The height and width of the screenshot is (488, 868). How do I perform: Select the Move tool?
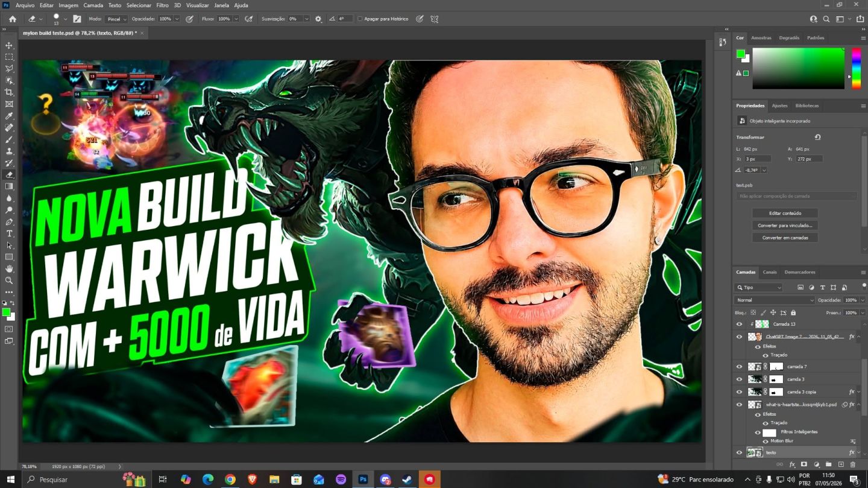9,45
